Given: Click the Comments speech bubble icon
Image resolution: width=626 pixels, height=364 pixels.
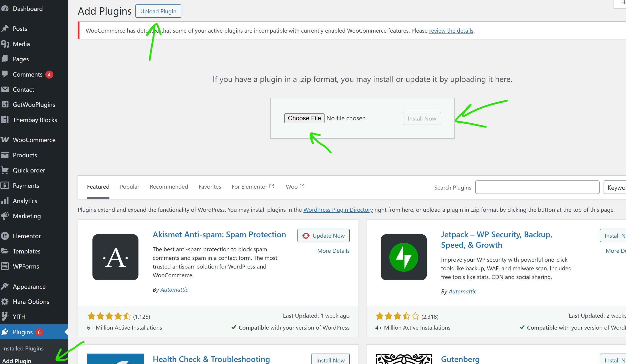Looking at the screenshot, I should pos(5,74).
